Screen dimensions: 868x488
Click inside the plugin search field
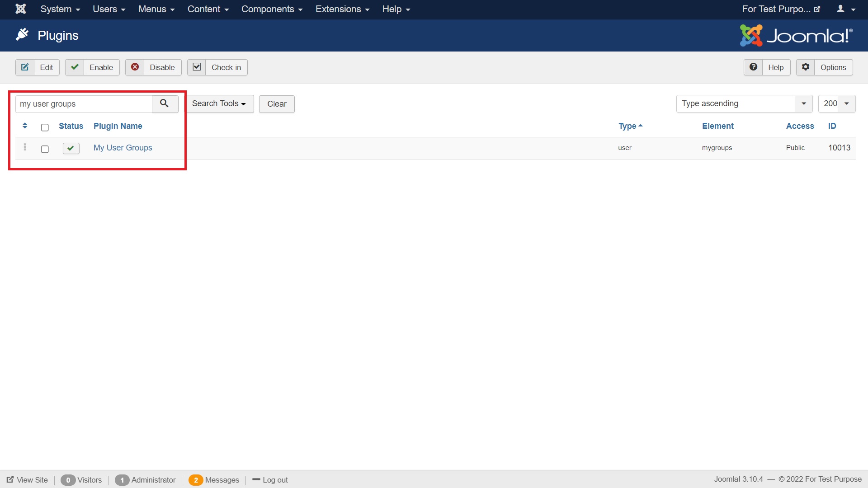tap(84, 103)
